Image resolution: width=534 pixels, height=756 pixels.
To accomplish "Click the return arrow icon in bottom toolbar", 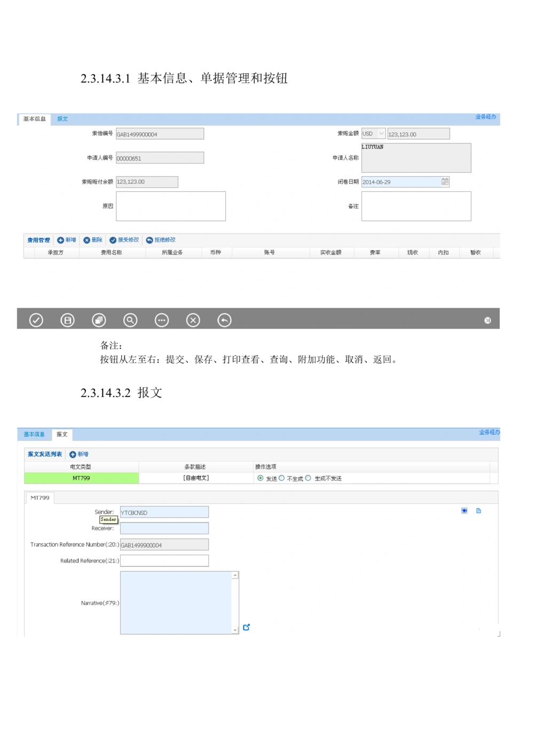I will pyautogui.click(x=224, y=320).
